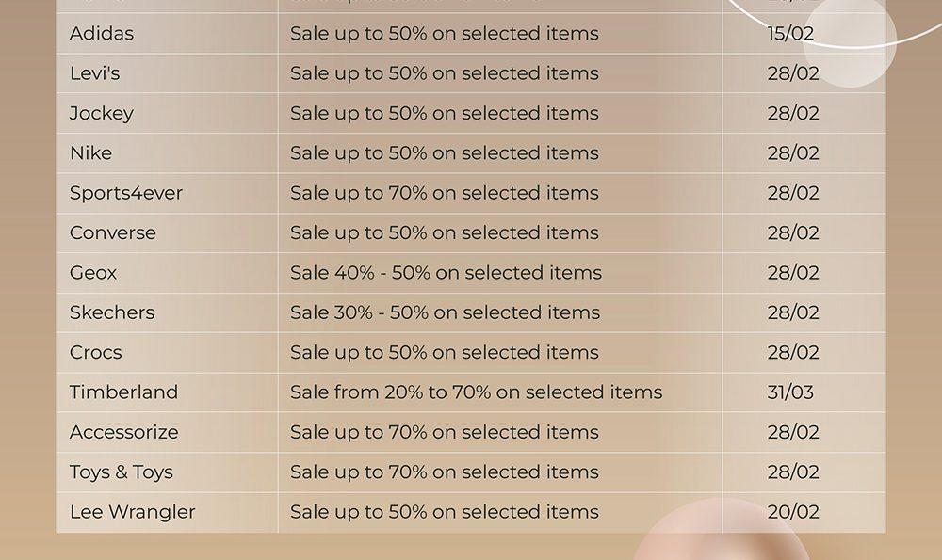The width and height of the screenshot is (942, 560).
Task: Select the 20/02 date for Lee Wrangler
Action: pos(793,512)
